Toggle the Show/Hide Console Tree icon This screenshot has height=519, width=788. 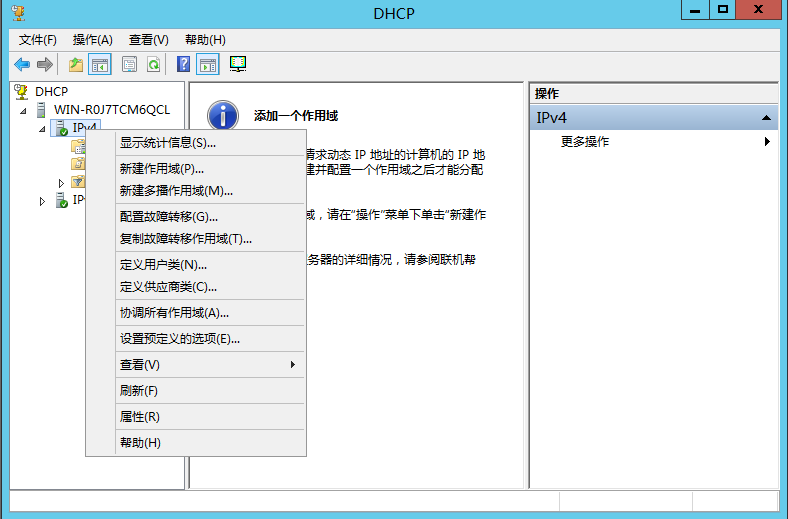coord(99,65)
